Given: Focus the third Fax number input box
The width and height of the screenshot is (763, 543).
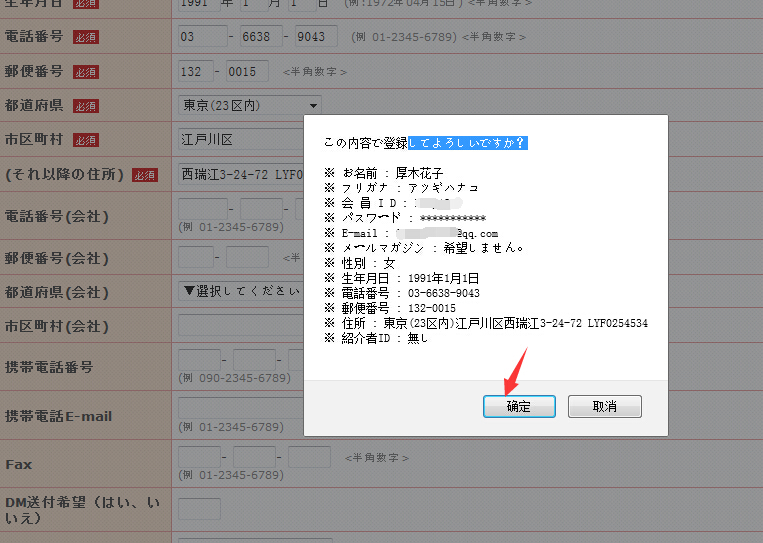Looking at the screenshot, I should tap(309, 457).
